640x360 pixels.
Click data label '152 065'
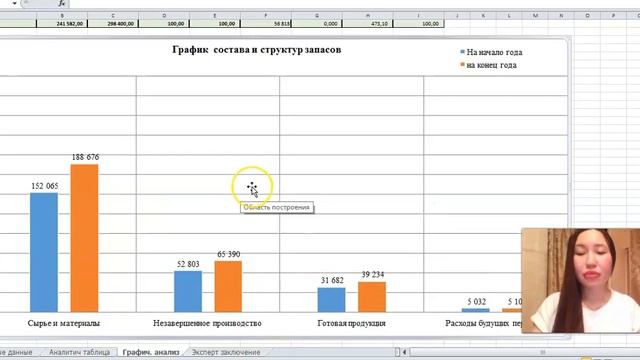tap(45, 186)
